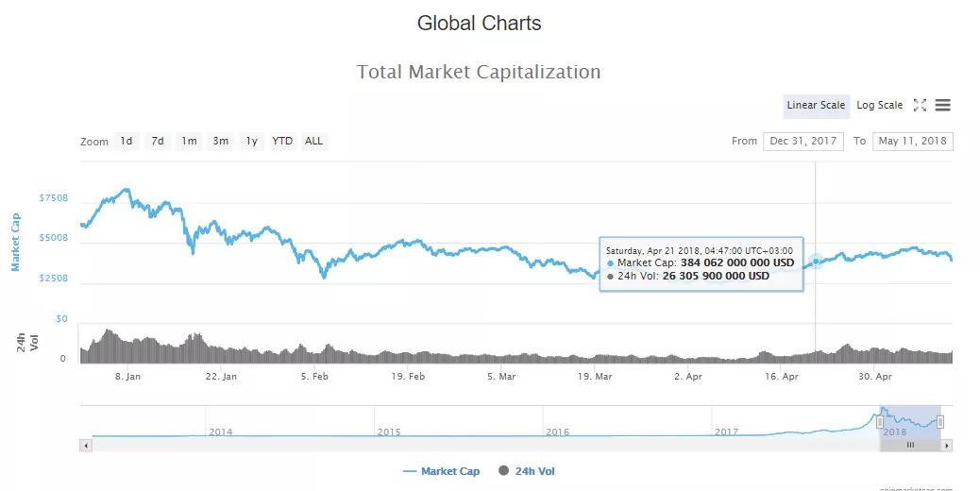
Task: Set zoom to 7d
Action: point(158,142)
